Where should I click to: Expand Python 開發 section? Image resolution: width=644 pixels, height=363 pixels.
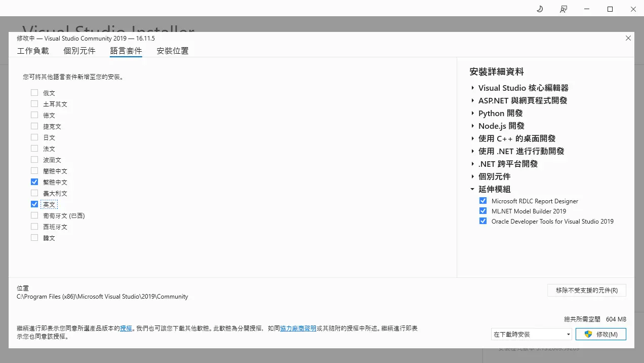click(473, 113)
